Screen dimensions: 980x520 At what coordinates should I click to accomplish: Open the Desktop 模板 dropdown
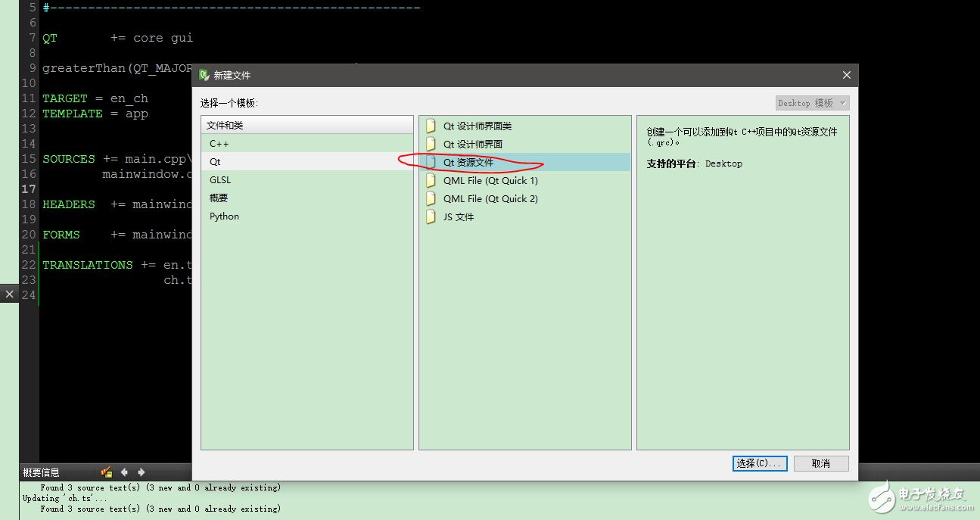[x=812, y=103]
